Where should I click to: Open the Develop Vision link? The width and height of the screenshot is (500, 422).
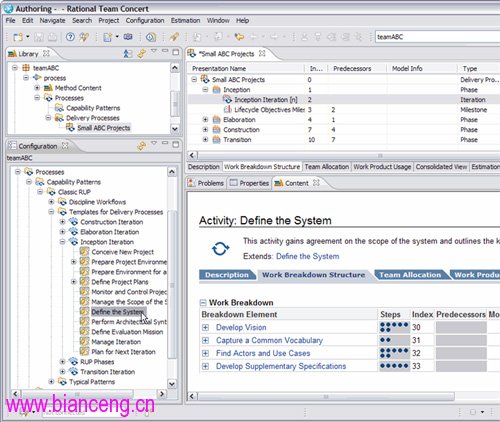[x=241, y=327]
